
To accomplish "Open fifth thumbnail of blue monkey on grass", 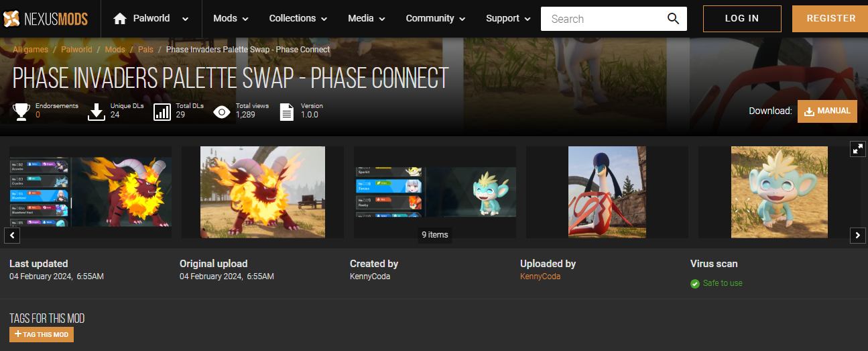I will [x=780, y=192].
